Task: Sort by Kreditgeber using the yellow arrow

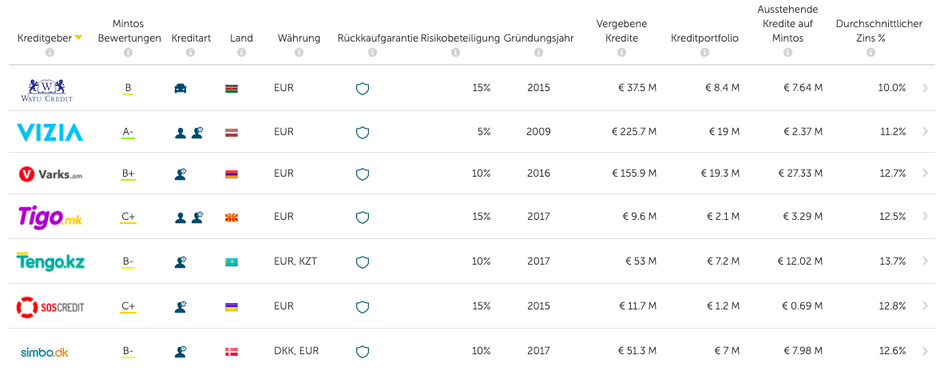Action: 78,38
